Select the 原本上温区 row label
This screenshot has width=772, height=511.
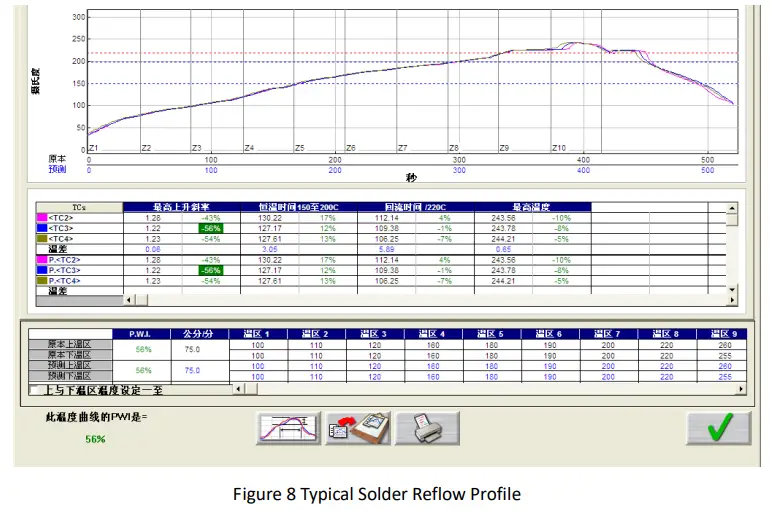(x=70, y=345)
